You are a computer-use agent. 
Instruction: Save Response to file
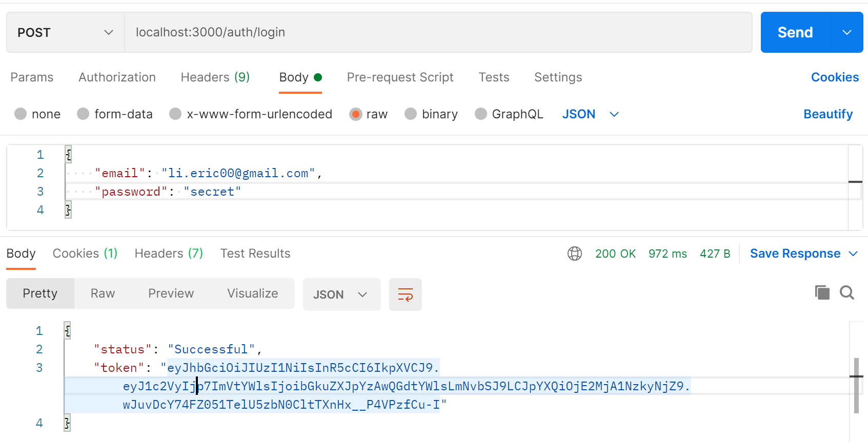[795, 254]
